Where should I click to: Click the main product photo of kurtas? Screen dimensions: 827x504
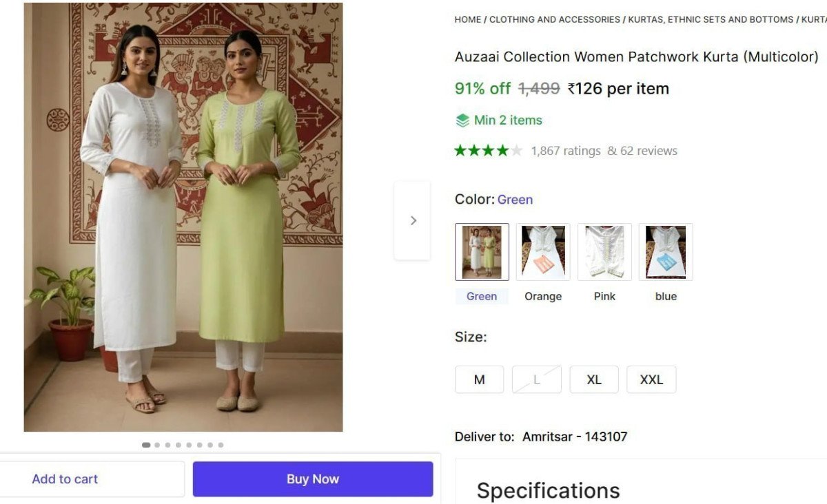pos(183,217)
